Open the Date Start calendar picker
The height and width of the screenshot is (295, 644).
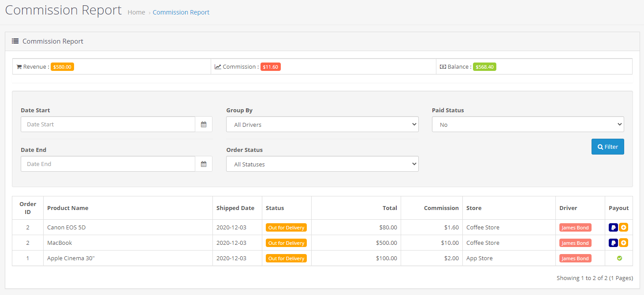click(x=204, y=125)
